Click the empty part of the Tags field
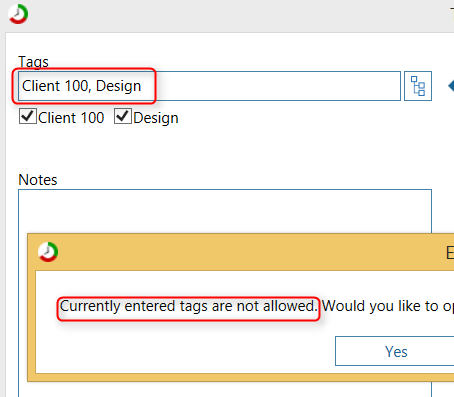The height and width of the screenshot is (397, 454). click(x=277, y=86)
